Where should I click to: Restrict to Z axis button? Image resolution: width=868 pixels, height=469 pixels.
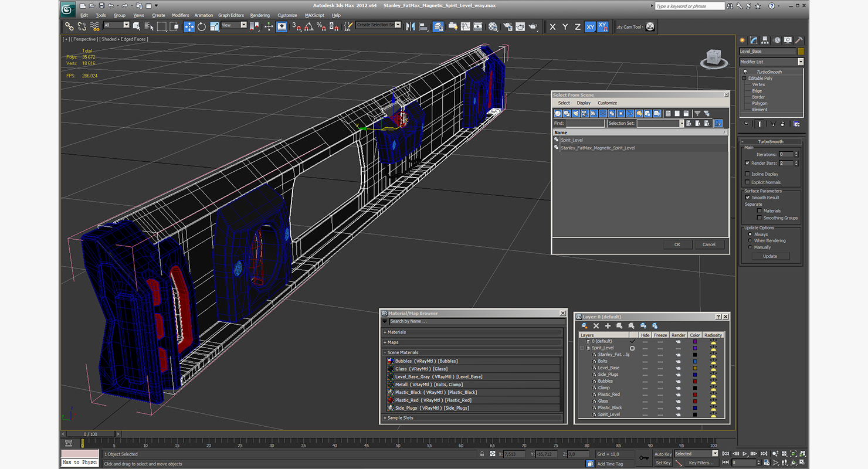(x=578, y=26)
